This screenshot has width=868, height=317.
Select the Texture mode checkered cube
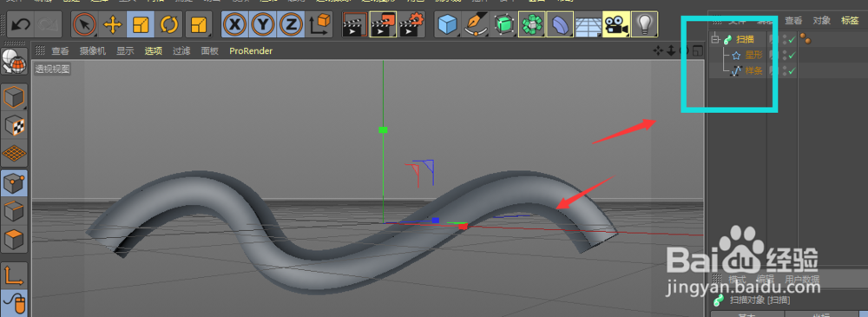[x=15, y=126]
